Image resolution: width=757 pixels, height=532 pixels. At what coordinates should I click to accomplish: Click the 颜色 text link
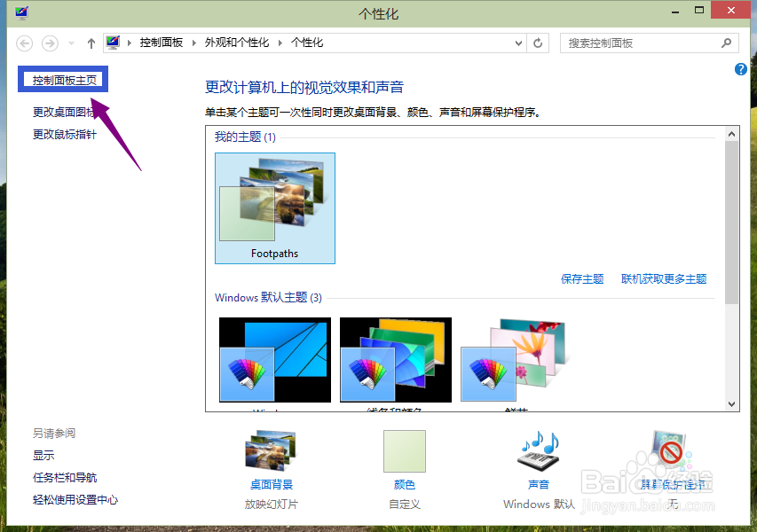[x=405, y=484]
